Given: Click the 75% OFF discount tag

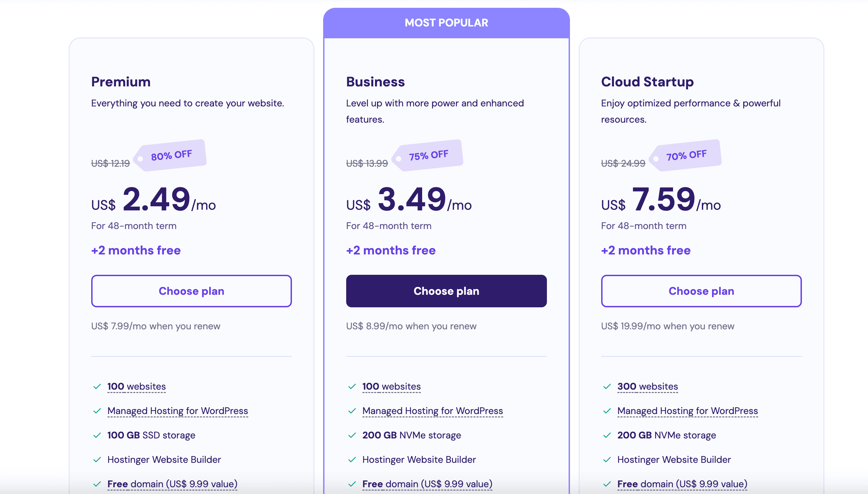Looking at the screenshot, I should [428, 155].
